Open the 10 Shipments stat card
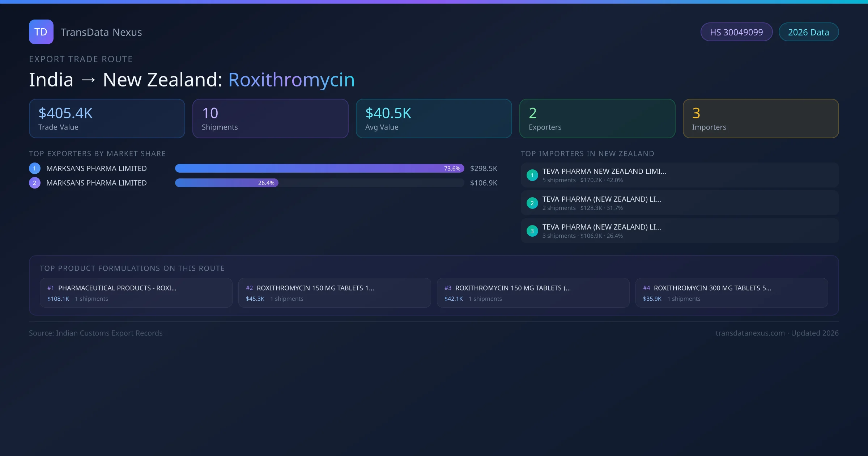This screenshot has width=868, height=456. click(271, 119)
